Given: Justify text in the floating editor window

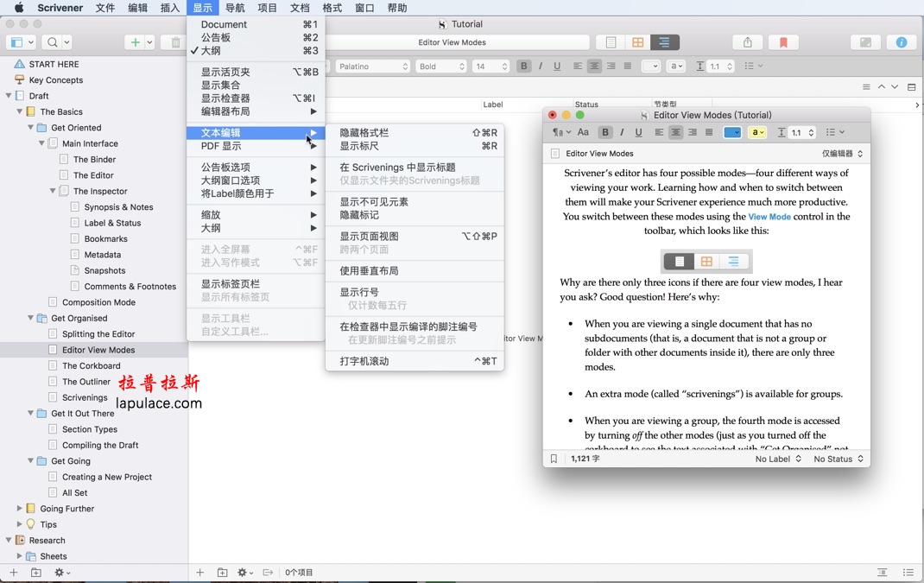Looking at the screenshot, I should (709, 132).
